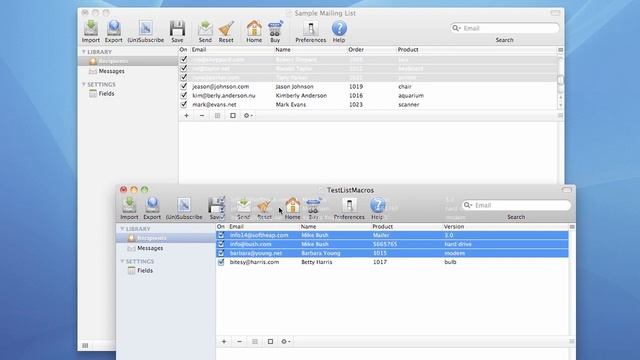The image size is (640, 360).
Task: Collapse LIBRARY section in Sample Mailing List sidebar
Action: click(84, 52)
